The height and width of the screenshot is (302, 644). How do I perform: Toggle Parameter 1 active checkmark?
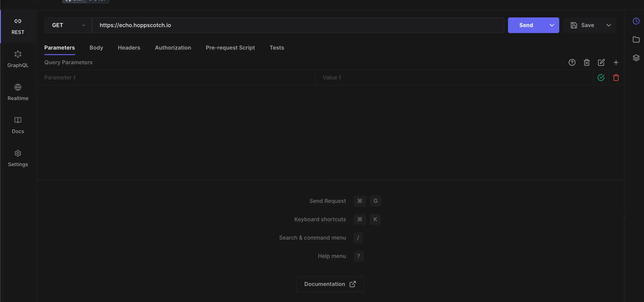(x=601, y=78)
